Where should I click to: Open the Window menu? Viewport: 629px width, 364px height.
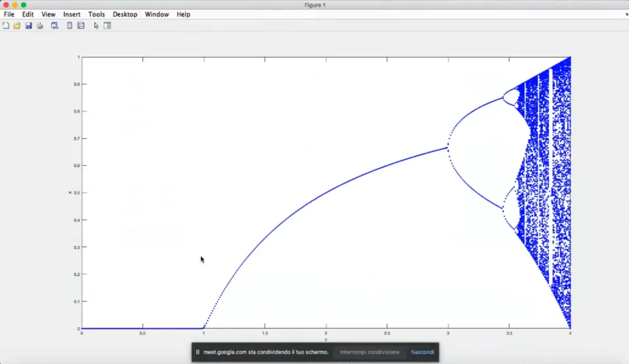point(157,14)
